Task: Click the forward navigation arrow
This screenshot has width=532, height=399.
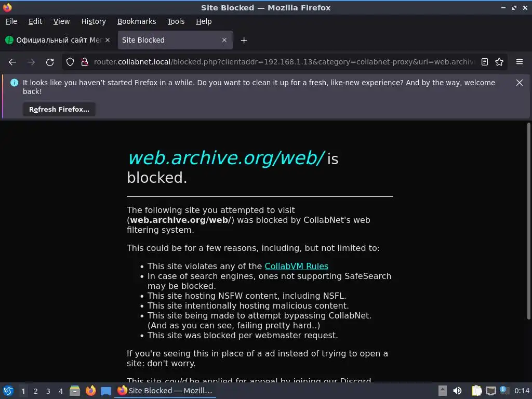Action: tap(31, 62)
